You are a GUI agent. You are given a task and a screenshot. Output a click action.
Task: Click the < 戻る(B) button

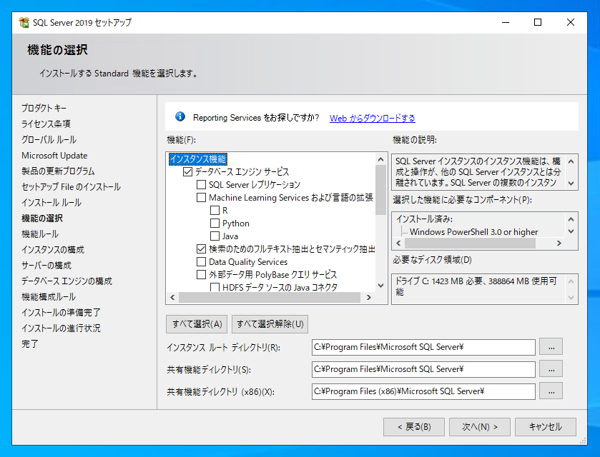click(x=414, y=427)
